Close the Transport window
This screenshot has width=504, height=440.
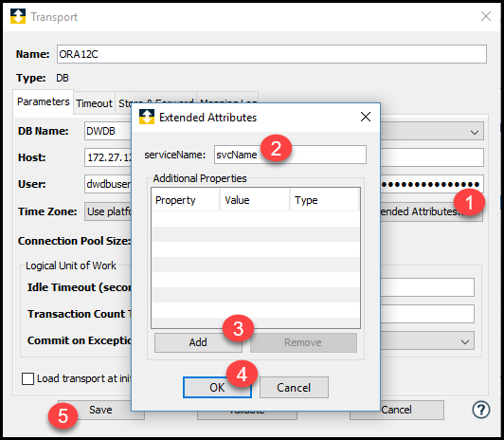click(x=486, y=16)
